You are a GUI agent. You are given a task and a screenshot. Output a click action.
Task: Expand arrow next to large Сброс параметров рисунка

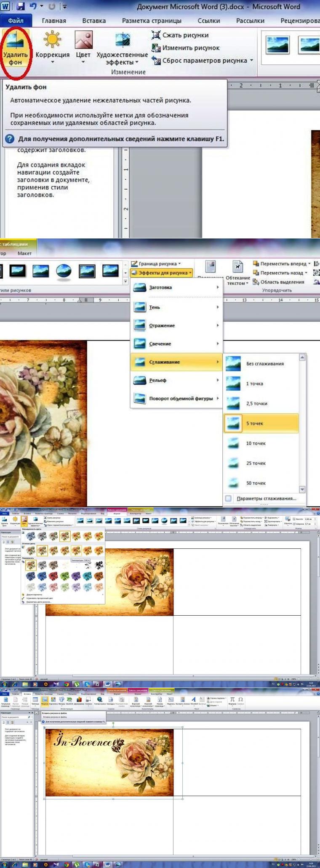[252, 61]
